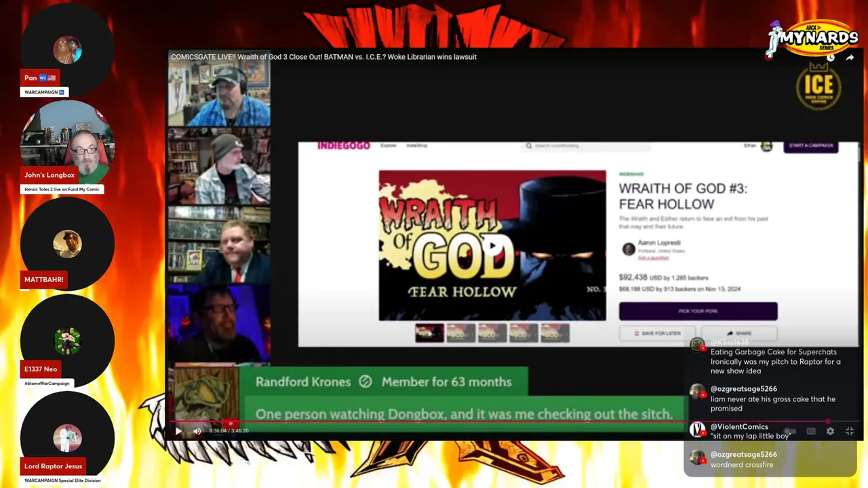
Task: Click the E1337 Neo name label
Action: coord(41,369)
